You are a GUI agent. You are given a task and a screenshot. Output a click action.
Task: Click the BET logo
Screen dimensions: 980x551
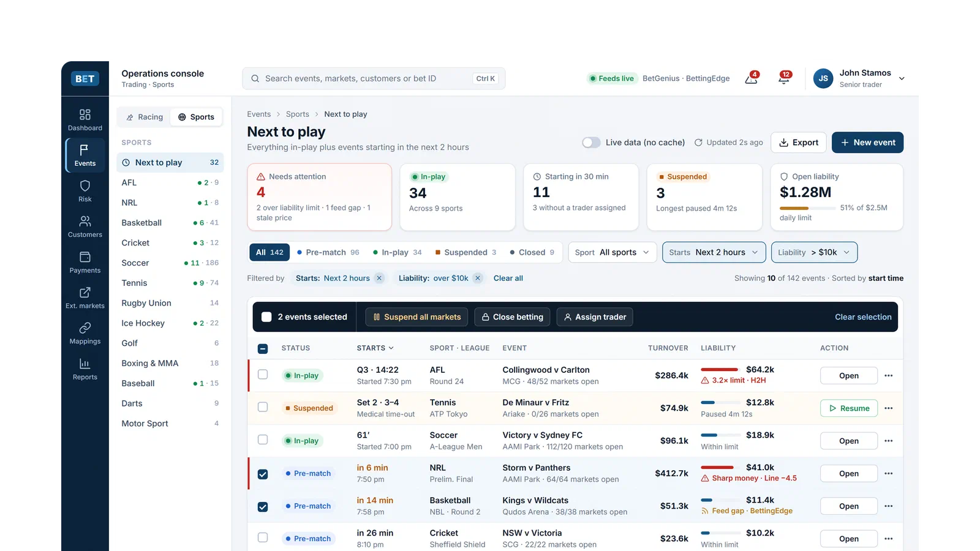tap(85, 78)
